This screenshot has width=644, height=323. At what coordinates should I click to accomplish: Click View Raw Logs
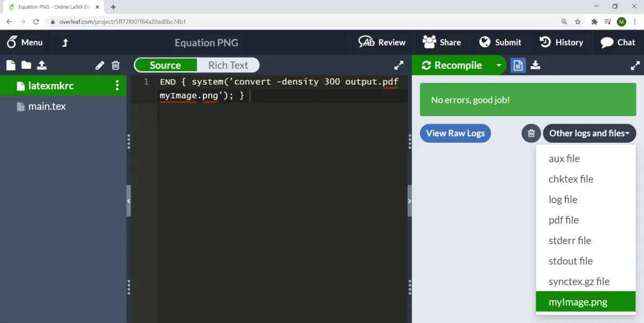tap(455, 133)
